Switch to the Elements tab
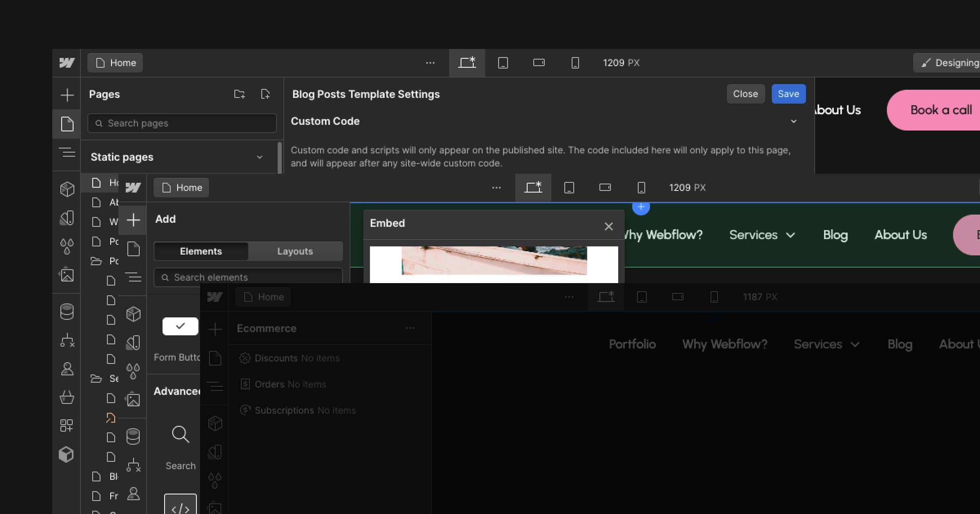The height and width of the screenshot is (514, 980). [201, 251]
